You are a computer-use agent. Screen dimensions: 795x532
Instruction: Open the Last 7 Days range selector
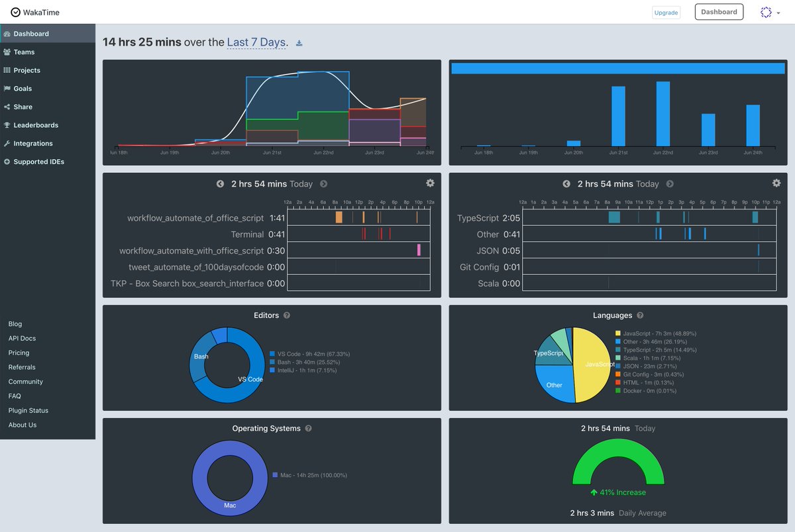pyautogui.click(x=257, y=42)
